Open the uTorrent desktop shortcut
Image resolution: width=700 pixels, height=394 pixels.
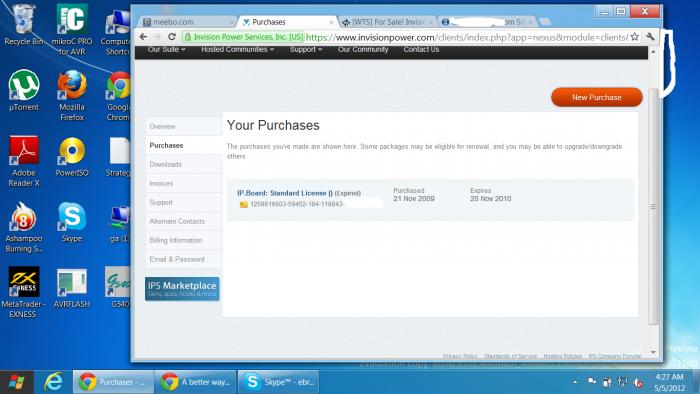[24, 91]
